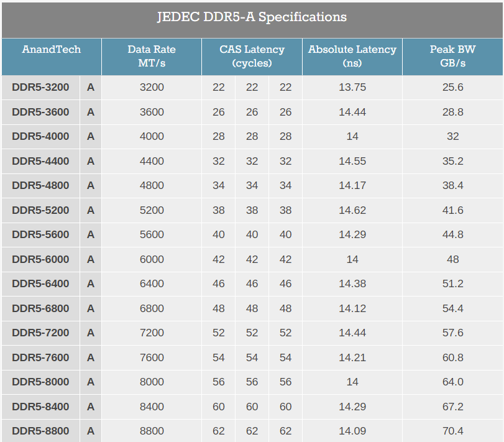Click the DDR5-3200 row label
This screenshot has height=442, width=504.
coord(39,88)
